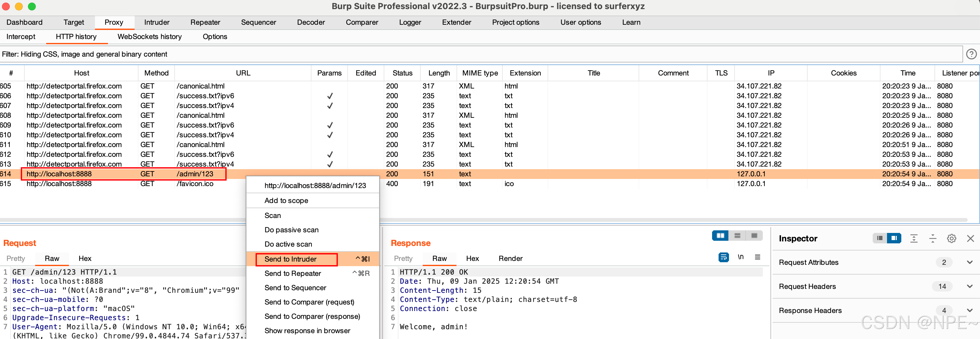The width and height of the screenshot is (980, 339).
Task: Select request Hex view tab
Action: [x=85, y=259]
